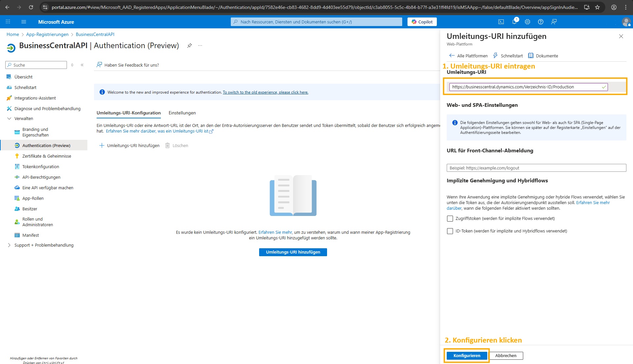The width and height of the screenshot is (633, 364).
Task: Click the Konfigurieren button
Action: click(x=467, y=355)
